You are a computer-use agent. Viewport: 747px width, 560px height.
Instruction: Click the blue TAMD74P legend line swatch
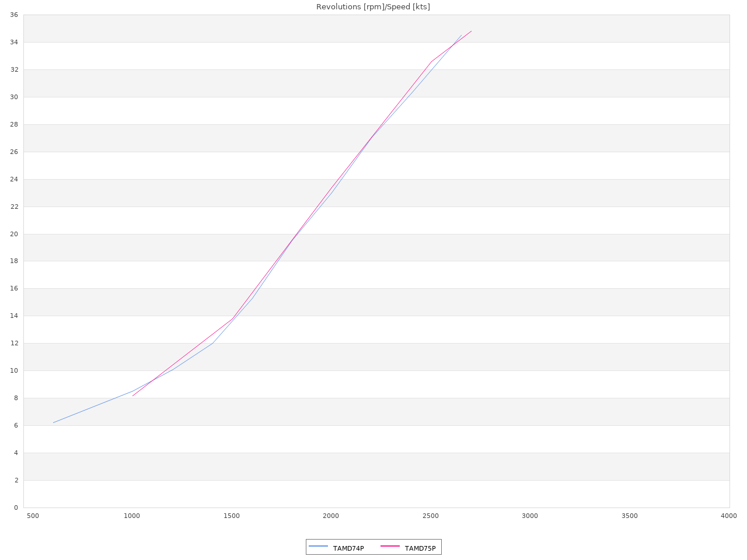[319, 546]
